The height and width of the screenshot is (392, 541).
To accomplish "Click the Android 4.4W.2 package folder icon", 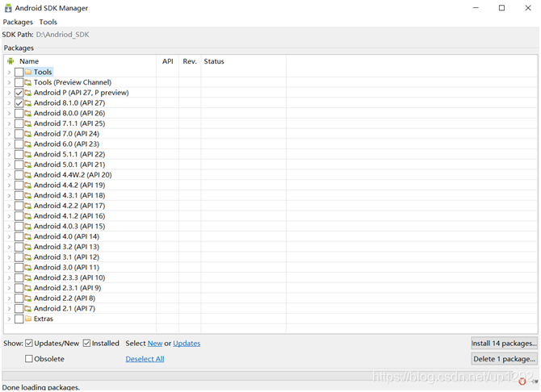I will click(28, 175).
